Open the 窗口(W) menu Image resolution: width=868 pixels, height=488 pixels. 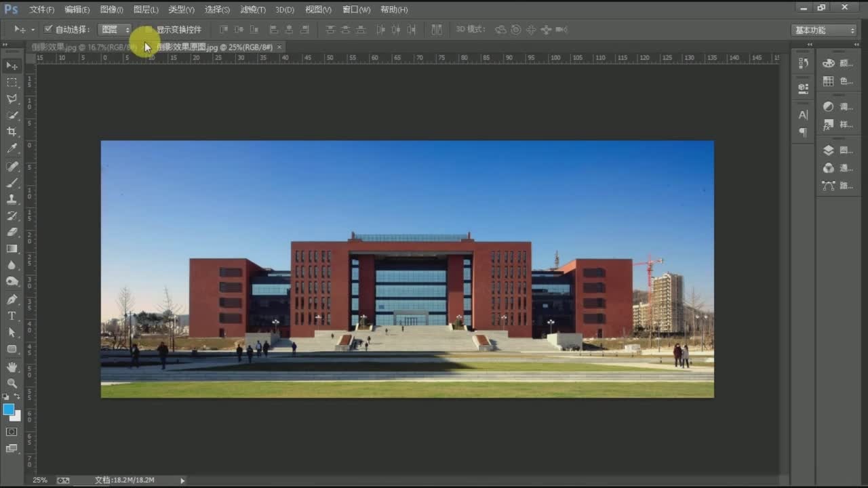pos(357,9)
